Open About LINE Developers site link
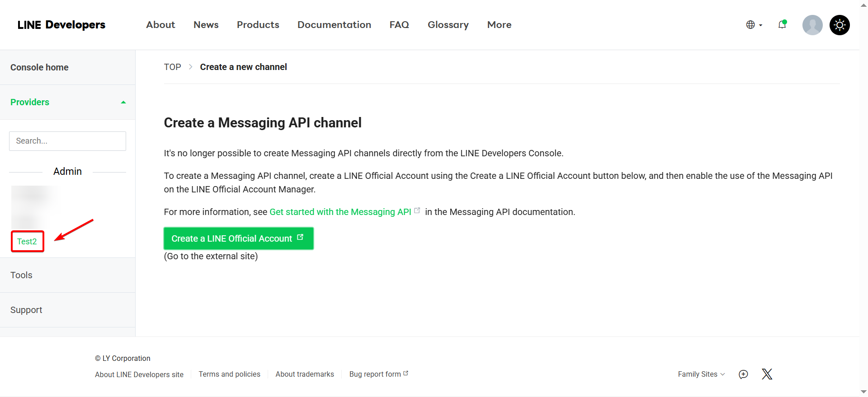The image size is (868, 397). [x=139, y=374]
